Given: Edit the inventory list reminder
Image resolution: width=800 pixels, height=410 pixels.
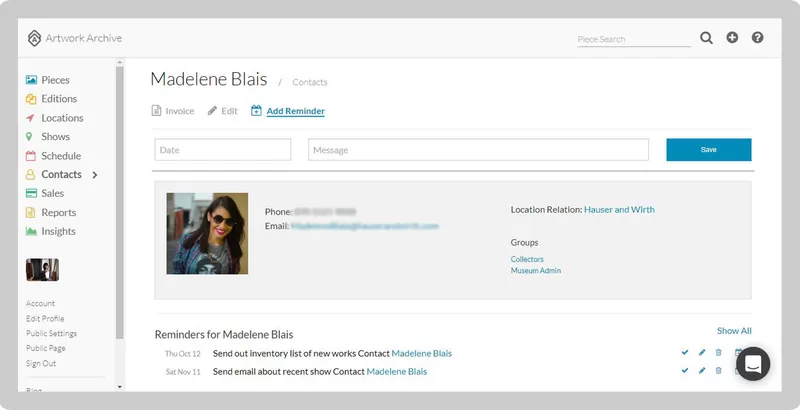Looking at the screenshot, I should [702, 352].
